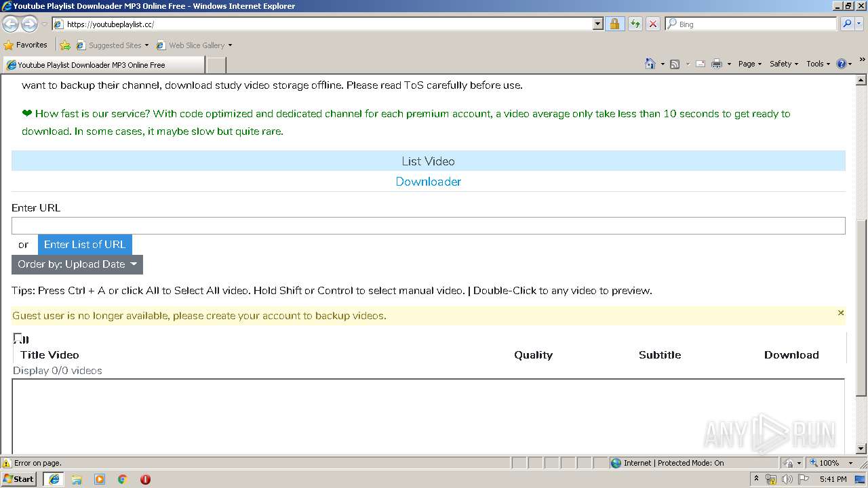Open the Action Center flag icon

804,479
